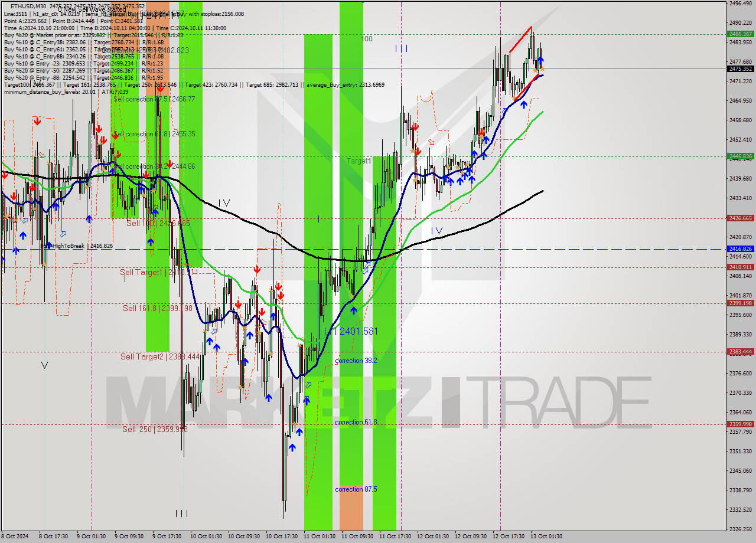The image size is (756, 543).
Task: Click the 13 Oct 01:30 time label
Action: pyautogui.click(x=545, y=537)
